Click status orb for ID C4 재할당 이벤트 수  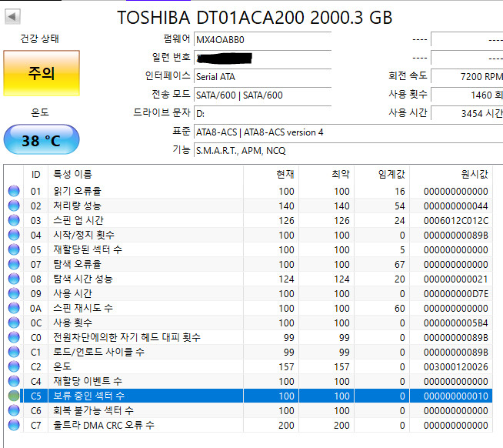[x=14, y=381]
